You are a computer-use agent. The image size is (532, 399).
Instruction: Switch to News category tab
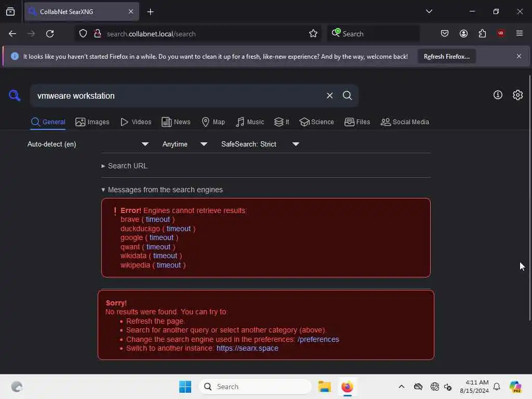176,122
